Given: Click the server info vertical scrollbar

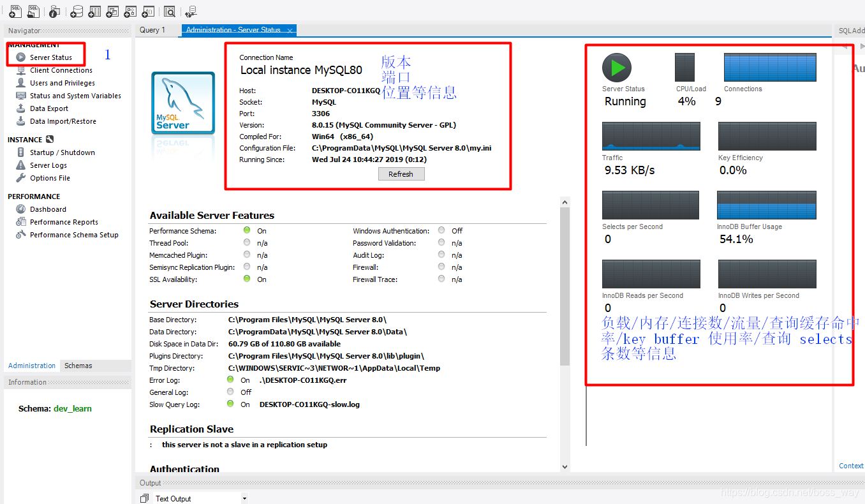Looking at the screenshot, I should coord(565,286).
